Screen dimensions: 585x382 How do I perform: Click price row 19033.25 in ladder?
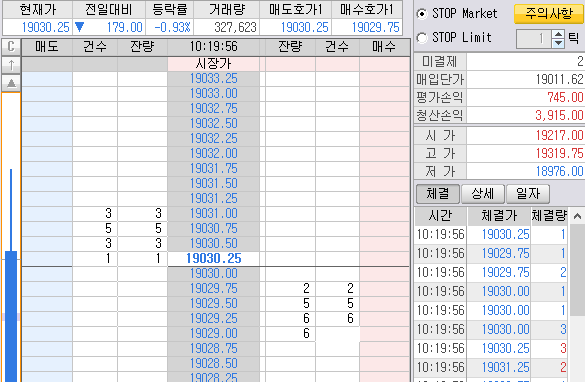pos(213,79)
